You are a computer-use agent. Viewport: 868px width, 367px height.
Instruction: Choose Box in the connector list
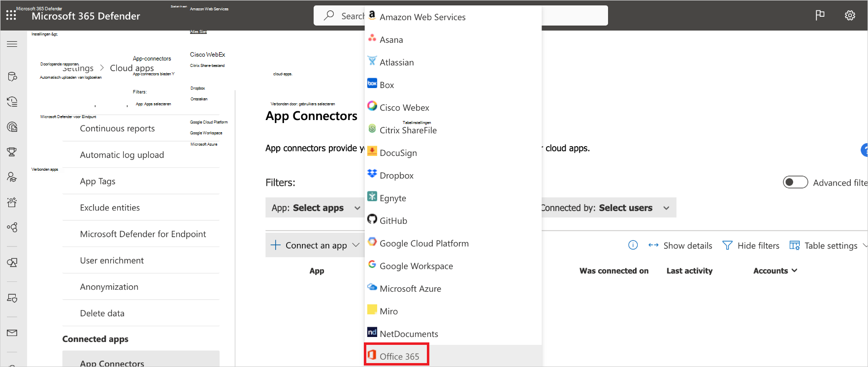coord(453,85)
